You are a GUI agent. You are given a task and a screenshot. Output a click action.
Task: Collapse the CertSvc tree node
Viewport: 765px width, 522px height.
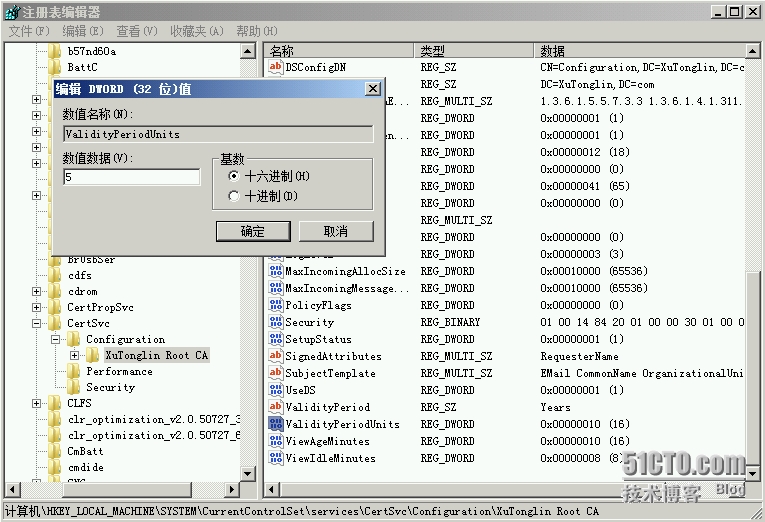click(36, 323)
